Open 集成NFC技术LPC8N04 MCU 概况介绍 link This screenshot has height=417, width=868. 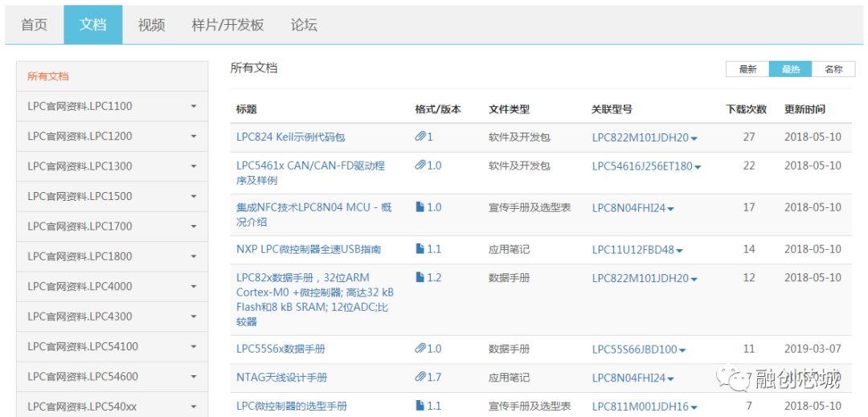[314, 215]
